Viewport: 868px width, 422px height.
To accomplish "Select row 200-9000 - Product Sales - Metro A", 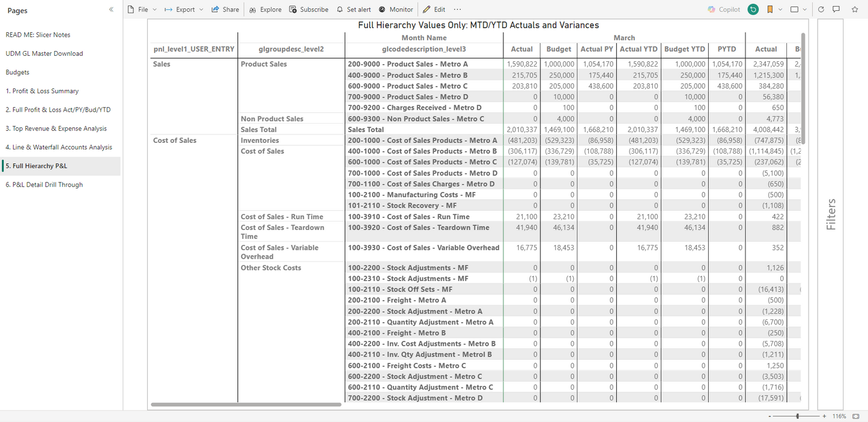I will [x=423, y=64].
